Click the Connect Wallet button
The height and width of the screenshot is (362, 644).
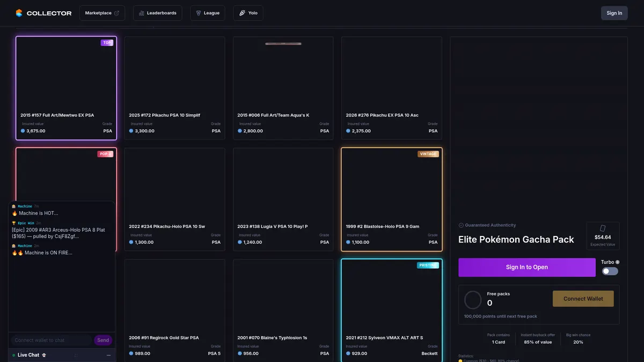pyautogui.click(x=583, y=299)
